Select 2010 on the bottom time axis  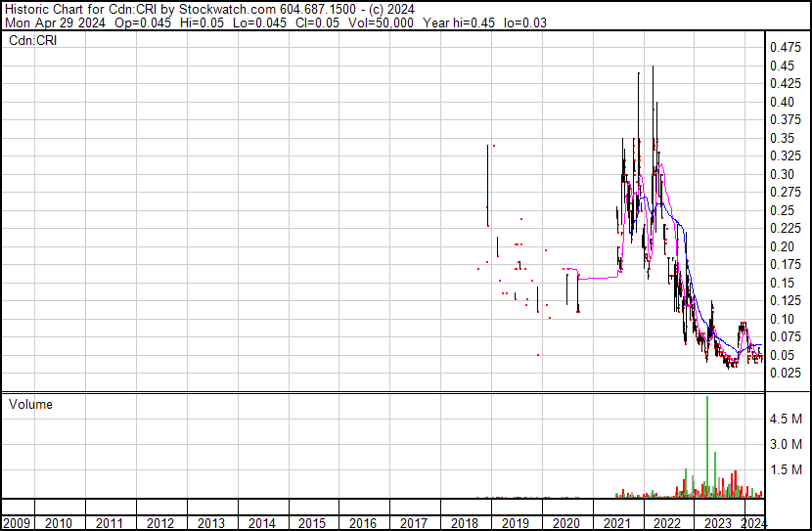click(x=60, y=523)
